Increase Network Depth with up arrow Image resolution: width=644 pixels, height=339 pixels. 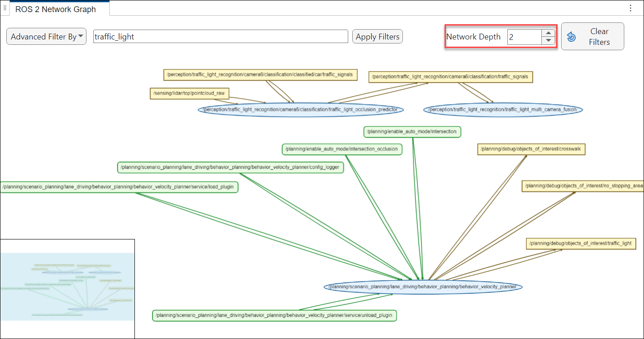tap(548, 33)
